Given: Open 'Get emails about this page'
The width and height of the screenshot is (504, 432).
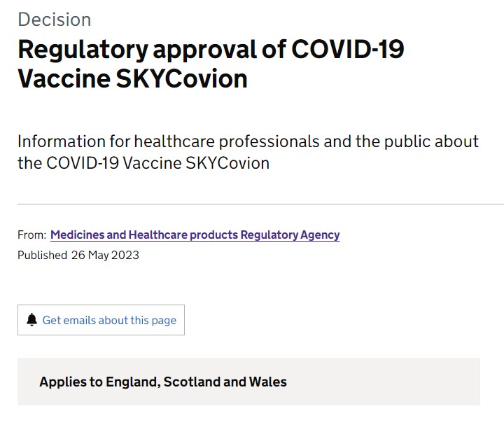Looking at the screenshot, I should pyautogui.click(x=109, y=321).
